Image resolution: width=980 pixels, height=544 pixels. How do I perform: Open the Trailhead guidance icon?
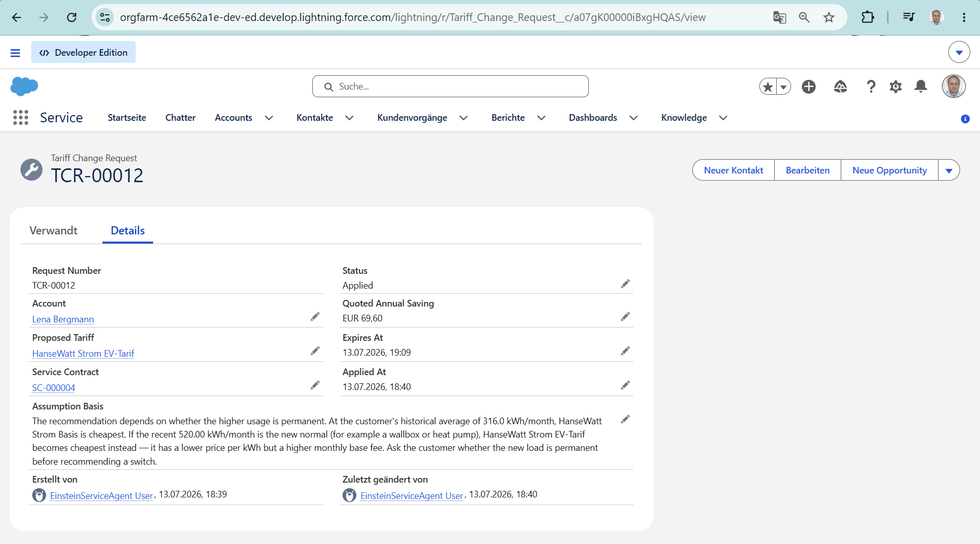coord(840,86)
